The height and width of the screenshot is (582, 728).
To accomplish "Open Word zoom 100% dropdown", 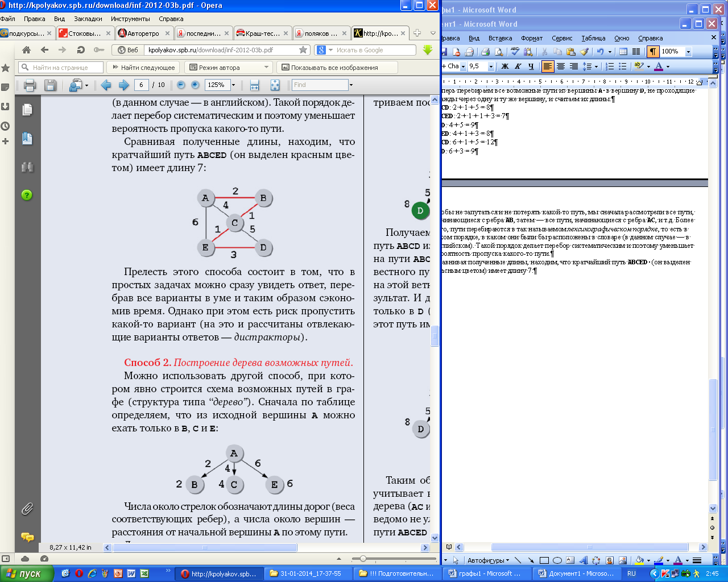I will click(x=688, y=52).
